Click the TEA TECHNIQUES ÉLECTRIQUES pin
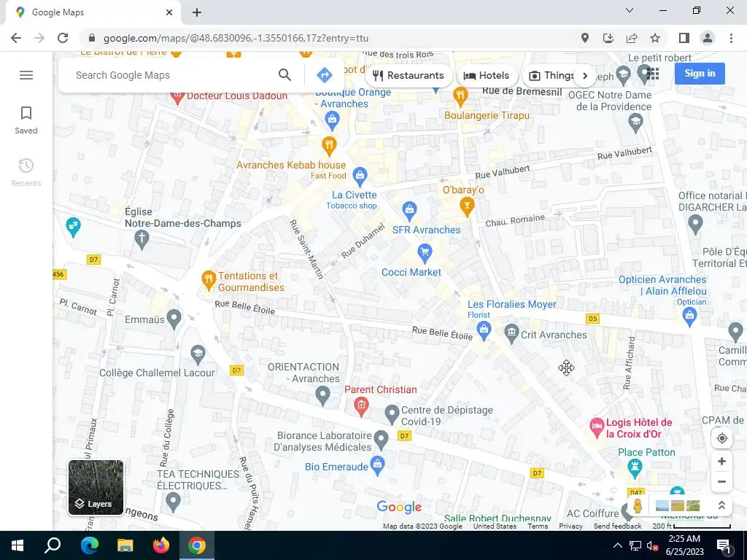747x560 pixels. [173, 502]
